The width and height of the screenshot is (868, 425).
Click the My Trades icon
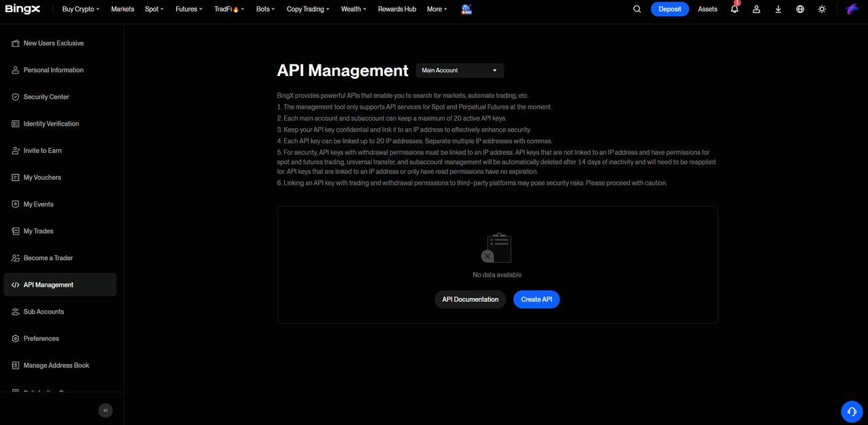(x=16, y=231)
